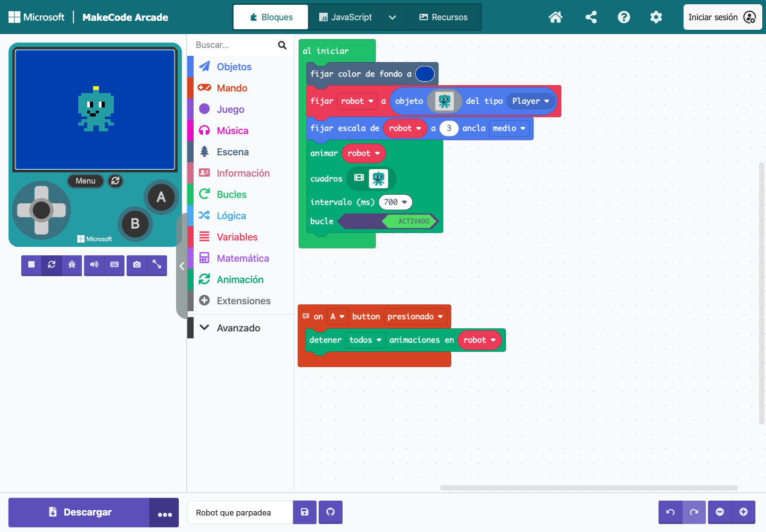Open the Bucles block category
This screenshot has height=532, width=766.
pos(240,194)
